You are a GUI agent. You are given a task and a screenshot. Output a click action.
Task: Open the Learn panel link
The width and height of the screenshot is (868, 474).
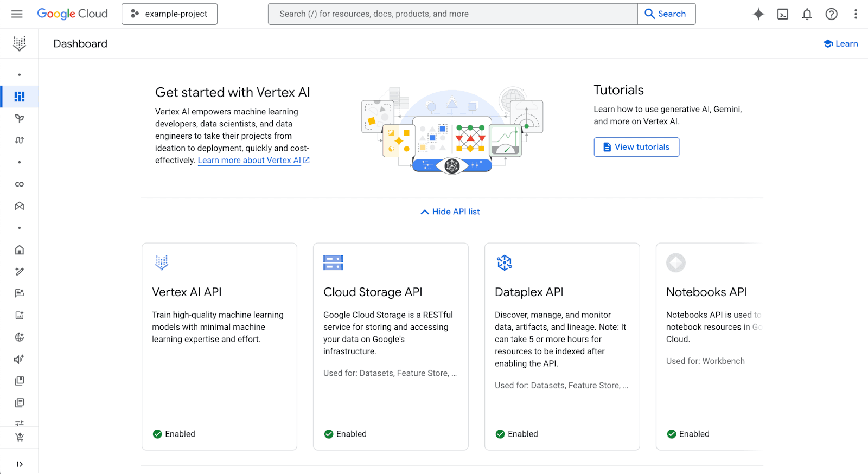[x=840, y=44]
